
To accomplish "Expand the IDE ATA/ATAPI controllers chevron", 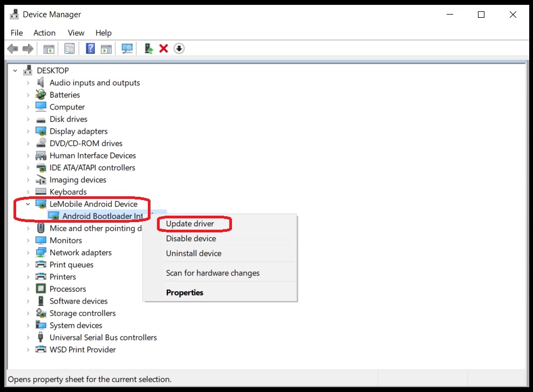I will pyautogui.click(x=28, y=168).
